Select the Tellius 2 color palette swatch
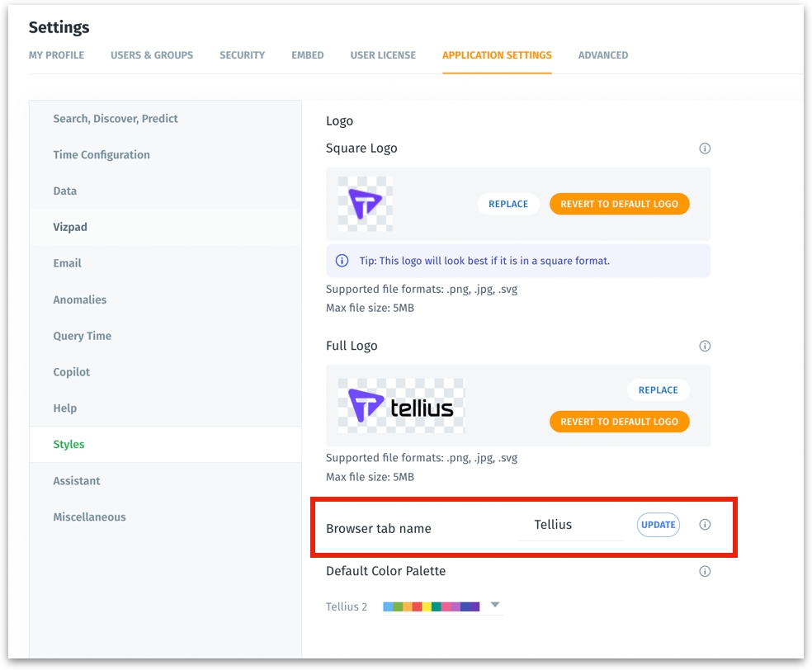The height and width of the screenshot is (670, 812). [x=431, y=606]
